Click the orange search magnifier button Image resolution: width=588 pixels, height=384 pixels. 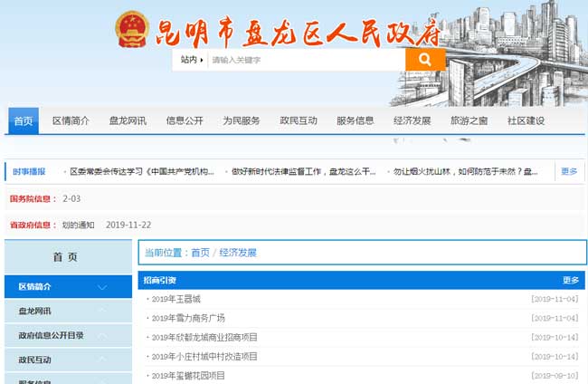coord(424,60)
